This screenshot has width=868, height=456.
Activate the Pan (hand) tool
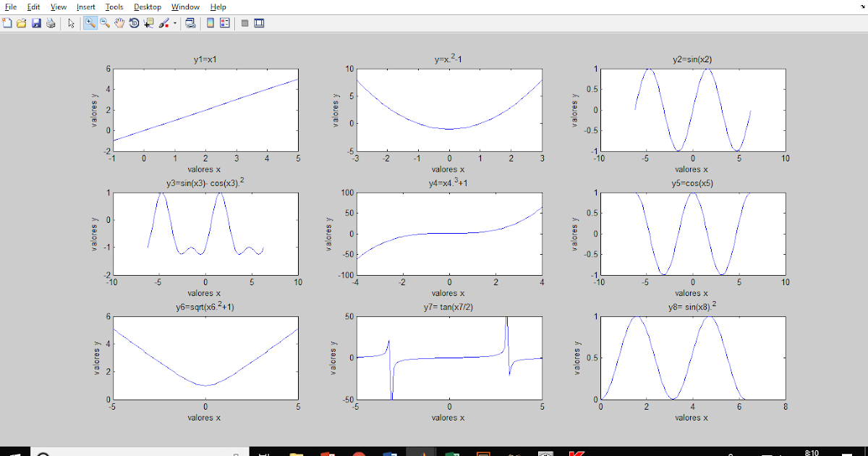tap(118, 22)
